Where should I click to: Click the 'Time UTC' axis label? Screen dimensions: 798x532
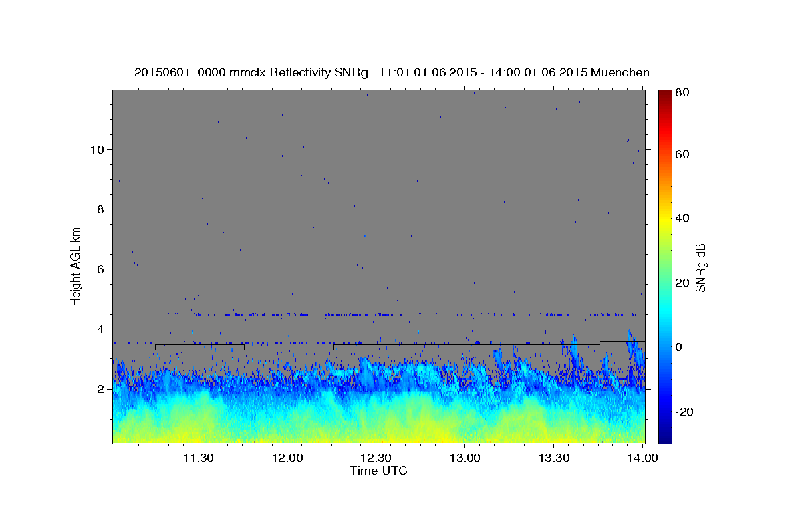click(378, 471)
